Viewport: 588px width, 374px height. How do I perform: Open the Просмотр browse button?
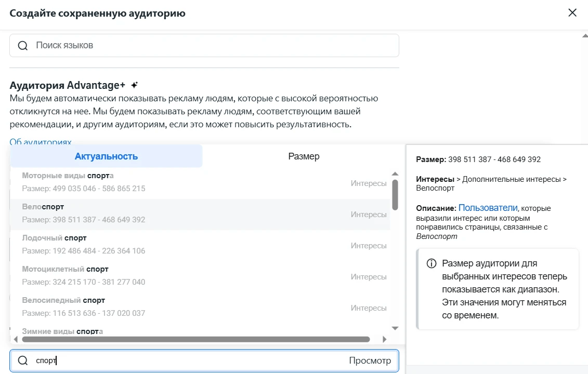(x=370, y=360)
